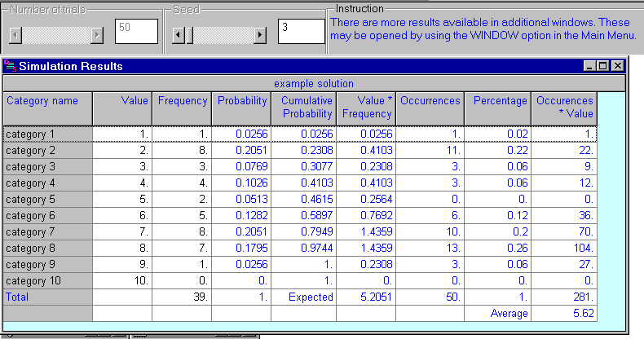Click the Average value cell 5.62
Viewport: 644px width, 339px height.
tap(564, 313)
